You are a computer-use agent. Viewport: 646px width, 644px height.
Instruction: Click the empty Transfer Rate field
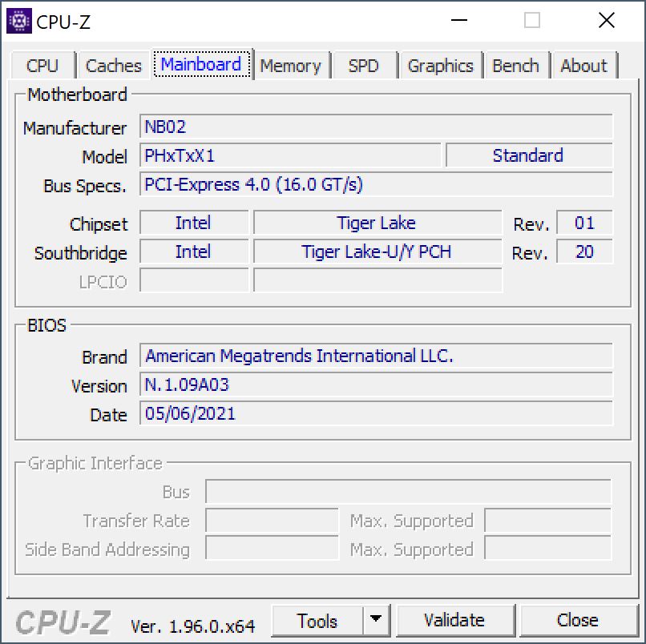(x=272, y=520)
